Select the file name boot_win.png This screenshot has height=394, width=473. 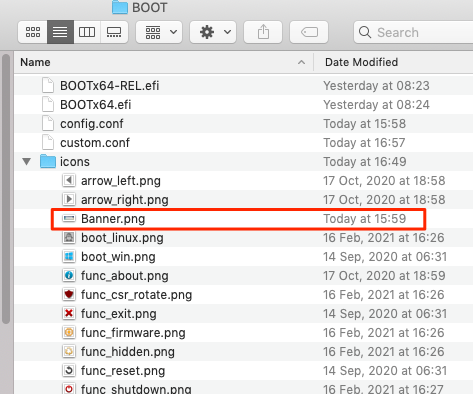point(118,257)
